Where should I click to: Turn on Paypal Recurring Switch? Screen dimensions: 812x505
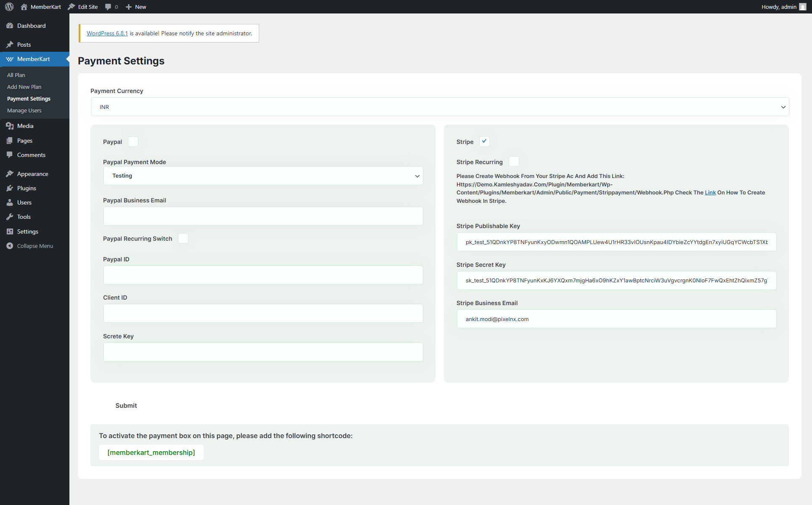point(183,239)
